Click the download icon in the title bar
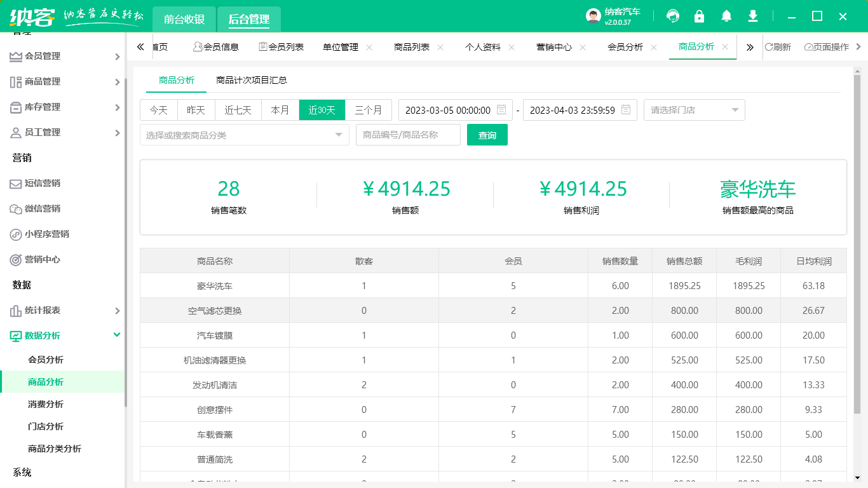The width and height of the screenshot is (868, 488). pos(753,16)
